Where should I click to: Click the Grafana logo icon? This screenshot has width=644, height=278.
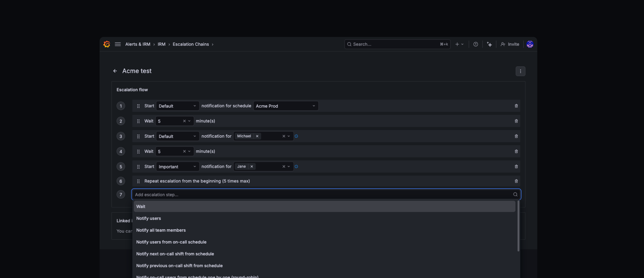coord(107,44)
